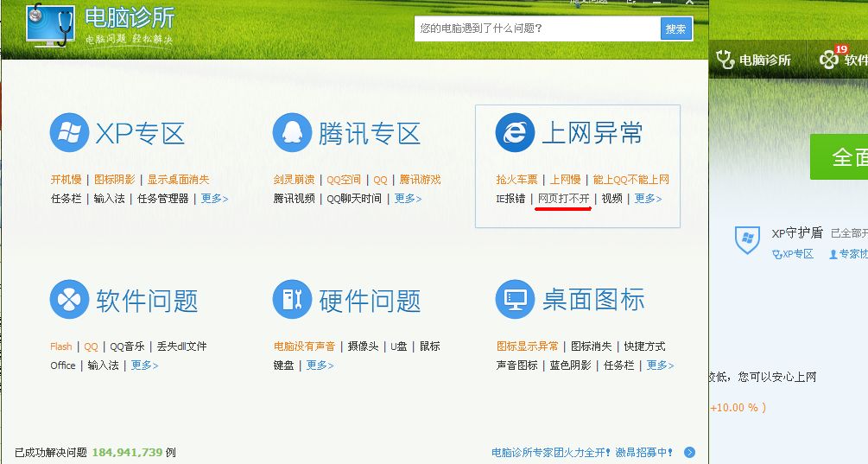Select 显示桌面消失 link

point(178,180)
